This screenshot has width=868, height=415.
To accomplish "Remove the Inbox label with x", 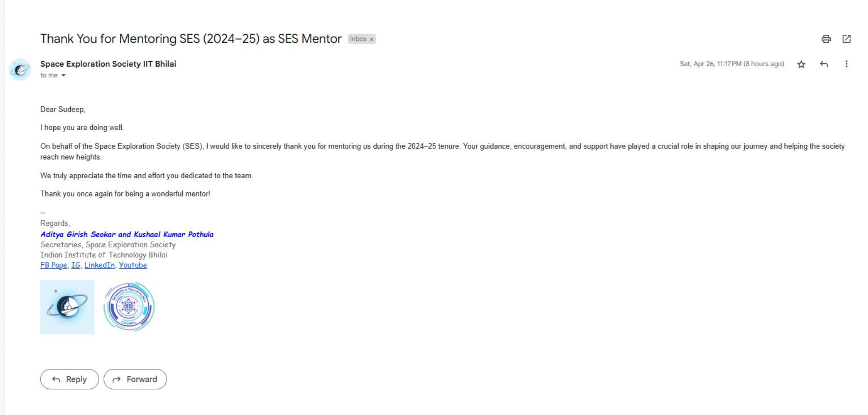I will coord(372,39).
